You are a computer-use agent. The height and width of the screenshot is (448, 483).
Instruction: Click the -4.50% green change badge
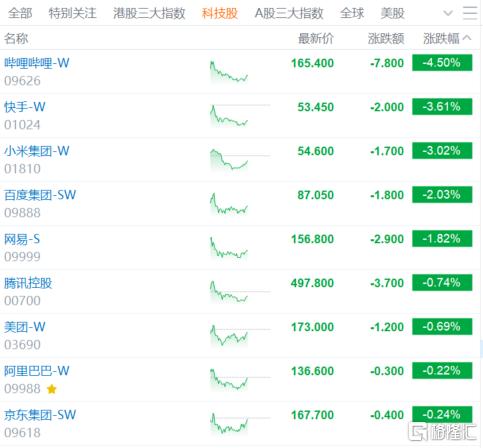pyautogui.click(x=442, y=63)
